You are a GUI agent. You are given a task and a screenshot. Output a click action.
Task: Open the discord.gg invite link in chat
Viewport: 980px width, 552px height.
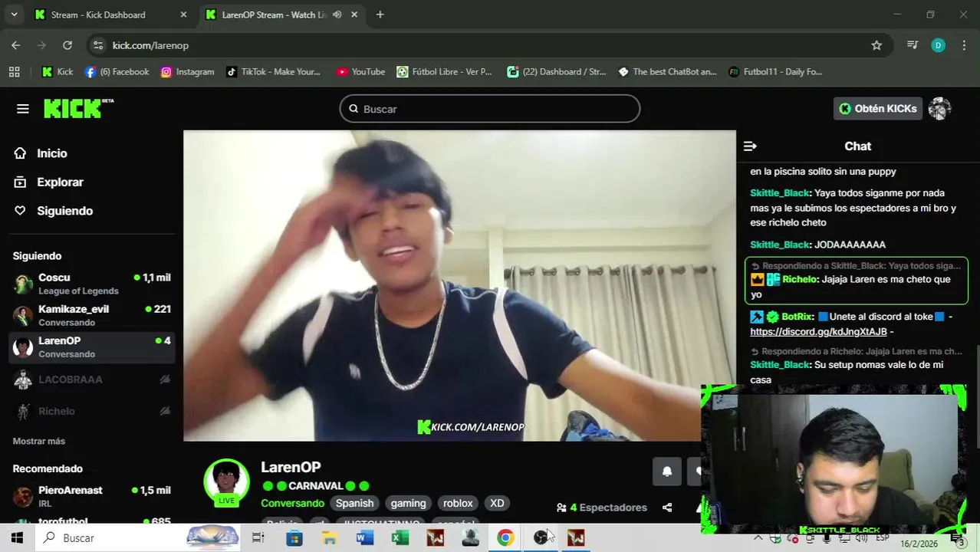pyautogui.click(x=818, y=332)
